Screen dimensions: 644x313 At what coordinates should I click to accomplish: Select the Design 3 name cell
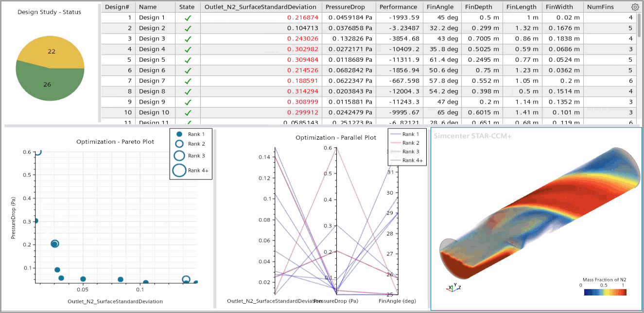152,39
